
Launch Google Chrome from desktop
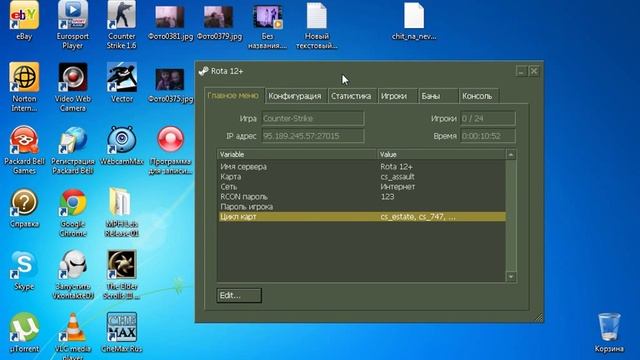click(73, 212)
